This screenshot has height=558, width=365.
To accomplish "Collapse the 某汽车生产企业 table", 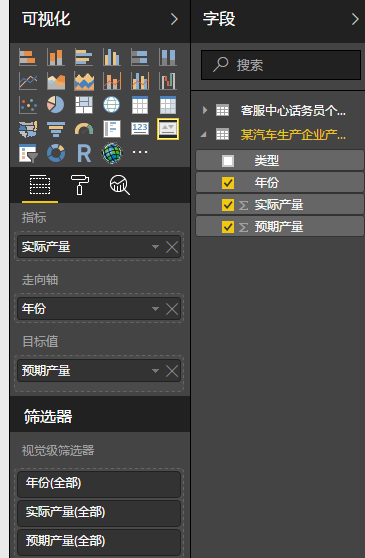I will (x=204, y=135).
